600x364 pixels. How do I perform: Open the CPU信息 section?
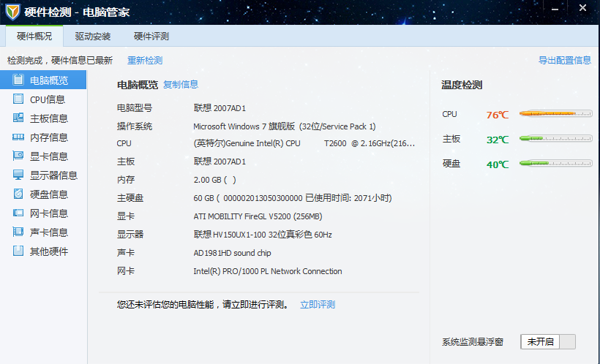click(43, 99)
